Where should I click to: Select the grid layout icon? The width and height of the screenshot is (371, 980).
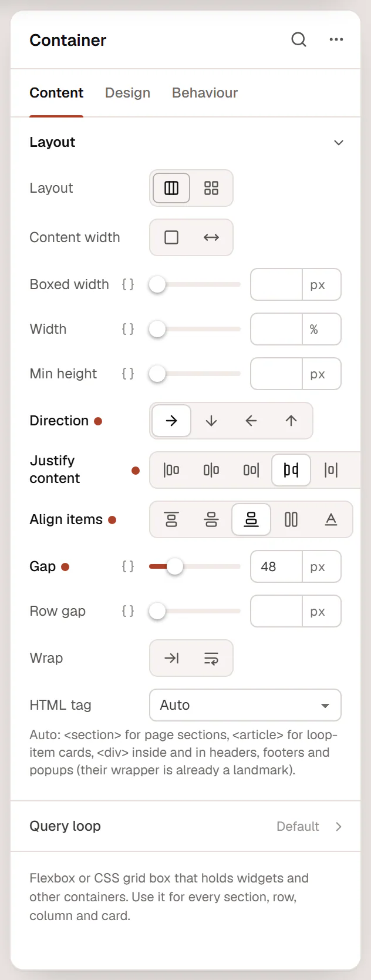coord(211,188)
